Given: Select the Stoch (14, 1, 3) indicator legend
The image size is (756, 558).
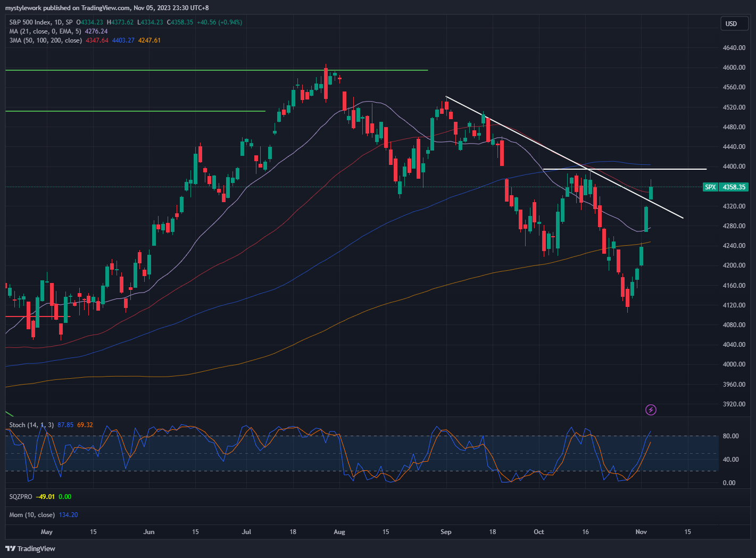Looking at the screenshot, I should coord(31,425).
